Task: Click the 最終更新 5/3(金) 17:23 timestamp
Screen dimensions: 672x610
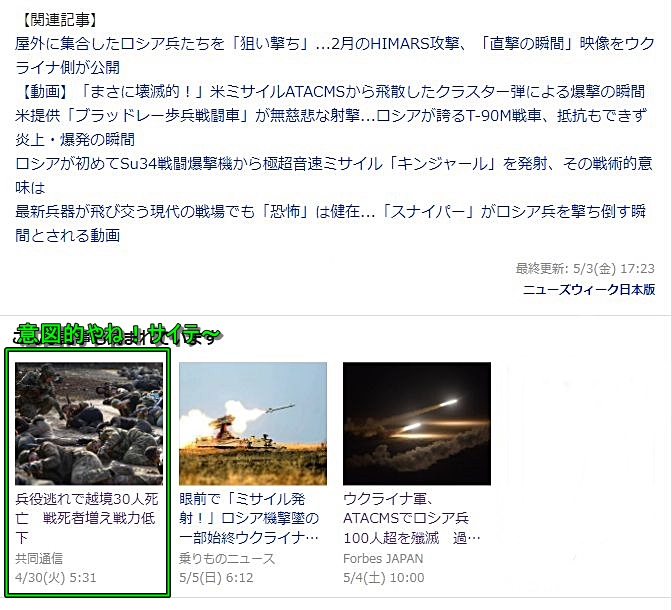Action: (x=585, y=269)
